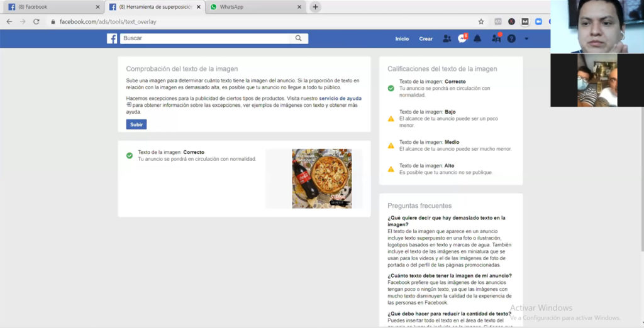Open the groups icon with red dot
The width and height of the screenshot is (644, 328).
tap(496, 38)
